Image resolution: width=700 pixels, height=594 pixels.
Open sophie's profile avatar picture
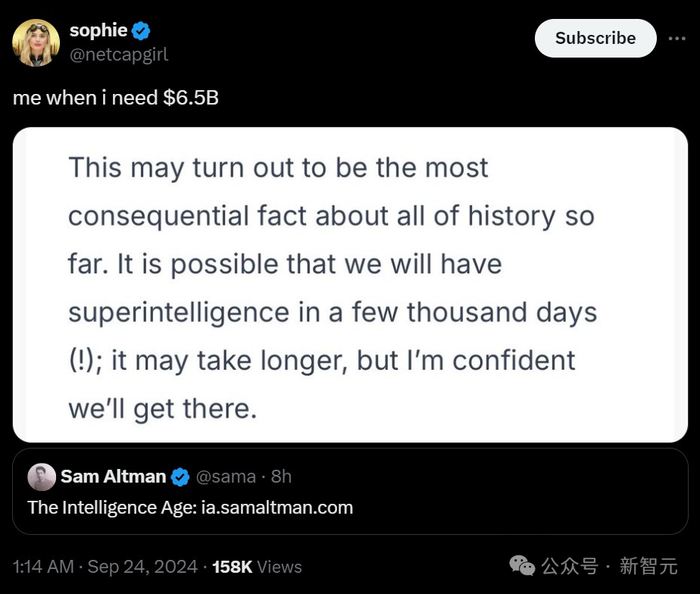36,42
